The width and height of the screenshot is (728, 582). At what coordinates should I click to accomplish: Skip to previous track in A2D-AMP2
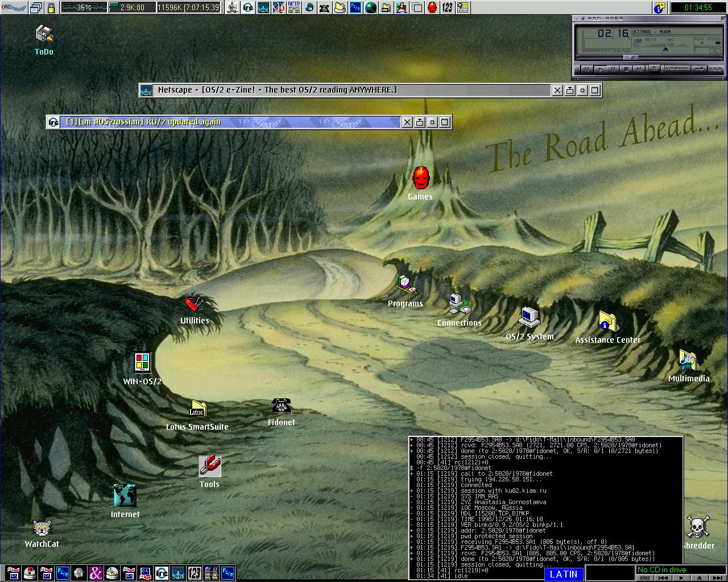point(587,69)
